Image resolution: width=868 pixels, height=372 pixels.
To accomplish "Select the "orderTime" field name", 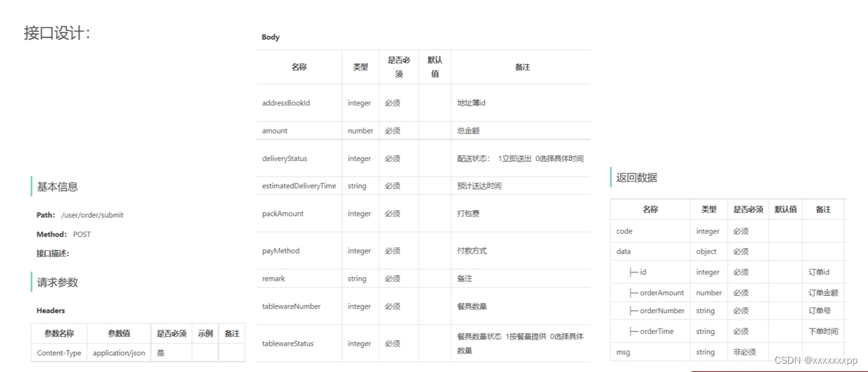I will pyautogui.click(x=656, y=332).
